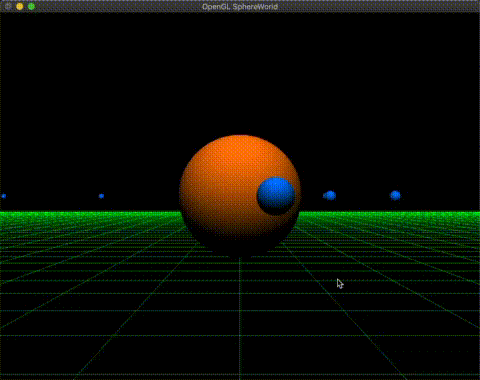Click empty title bar between green button and title

tap(118, 7)
